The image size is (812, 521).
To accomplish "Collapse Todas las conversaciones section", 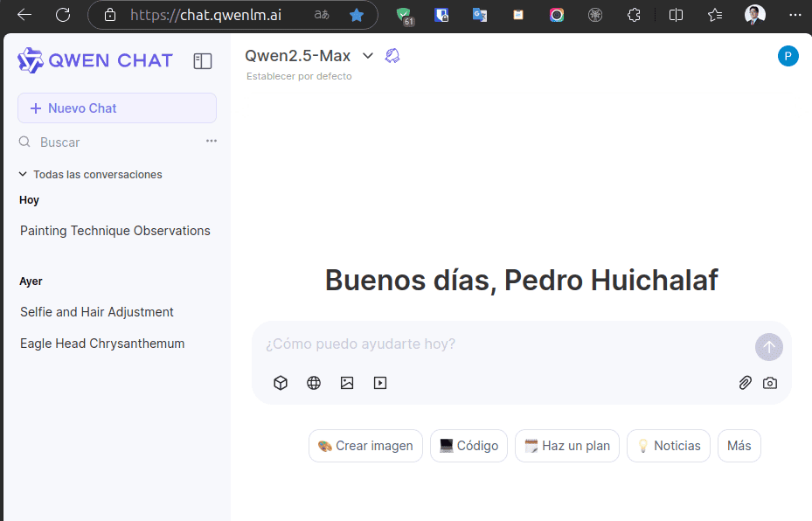I will tap(91, 175).
